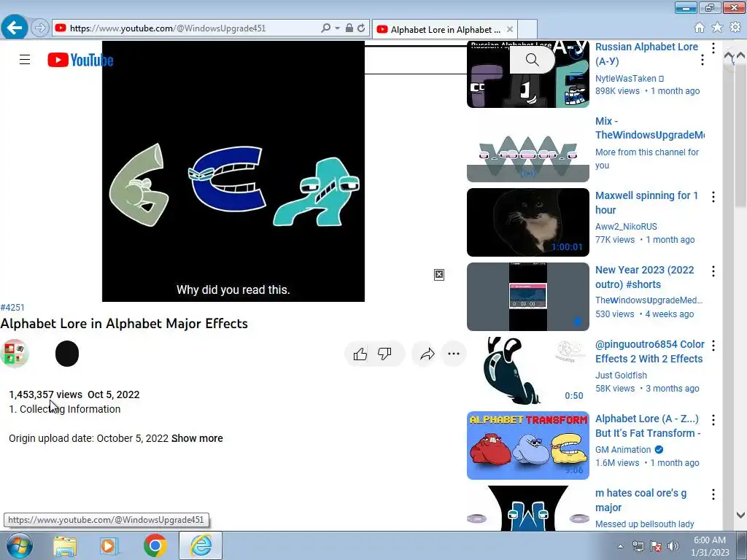Open @pinguoutro6854 Color Effects title

click(x=649, y=351)
